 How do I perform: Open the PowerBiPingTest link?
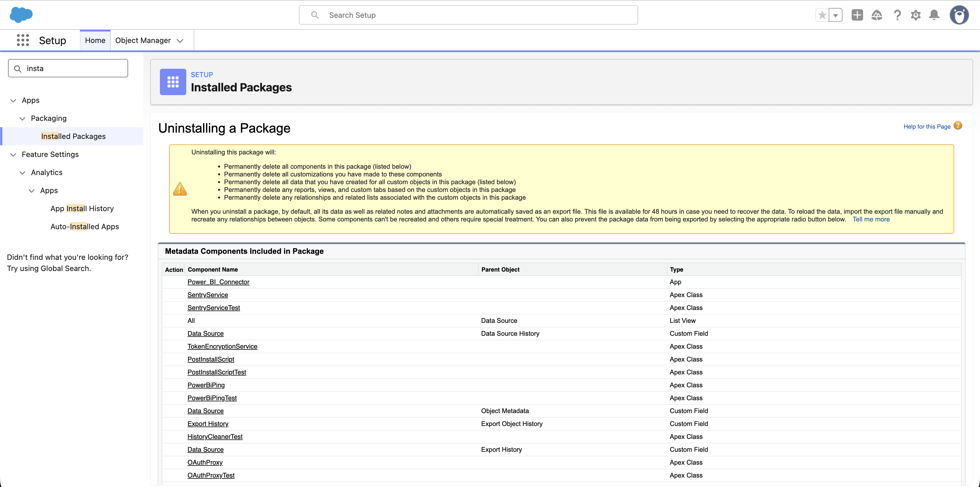coord(212,398)
